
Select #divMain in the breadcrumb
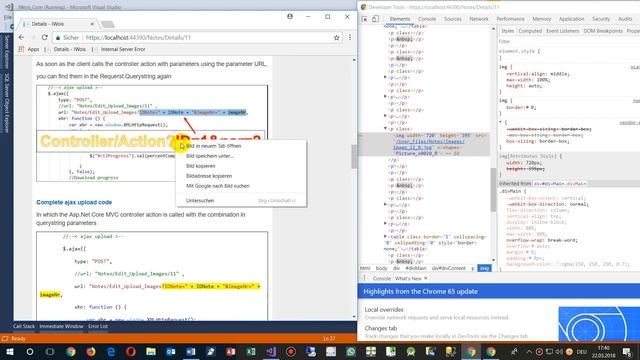click(416, 269)
